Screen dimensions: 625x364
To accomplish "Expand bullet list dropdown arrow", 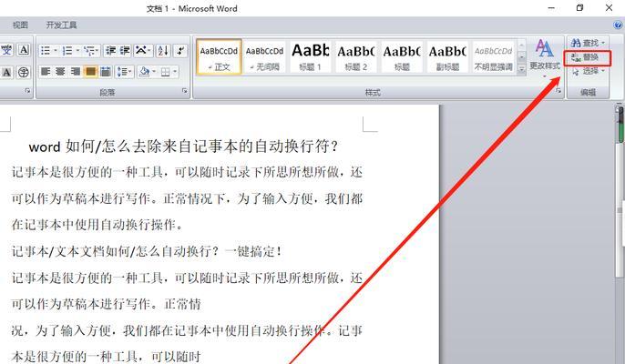I will 56,51.
